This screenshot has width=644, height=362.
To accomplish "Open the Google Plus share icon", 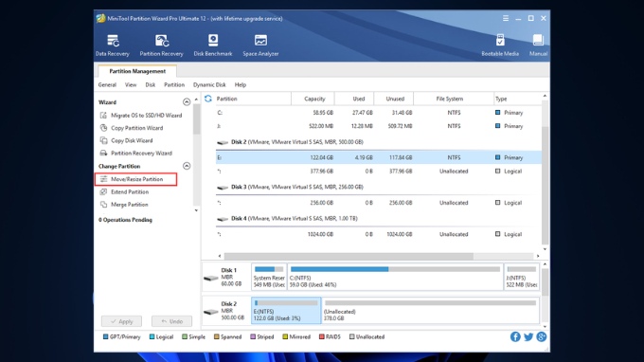I will [542, 337].
